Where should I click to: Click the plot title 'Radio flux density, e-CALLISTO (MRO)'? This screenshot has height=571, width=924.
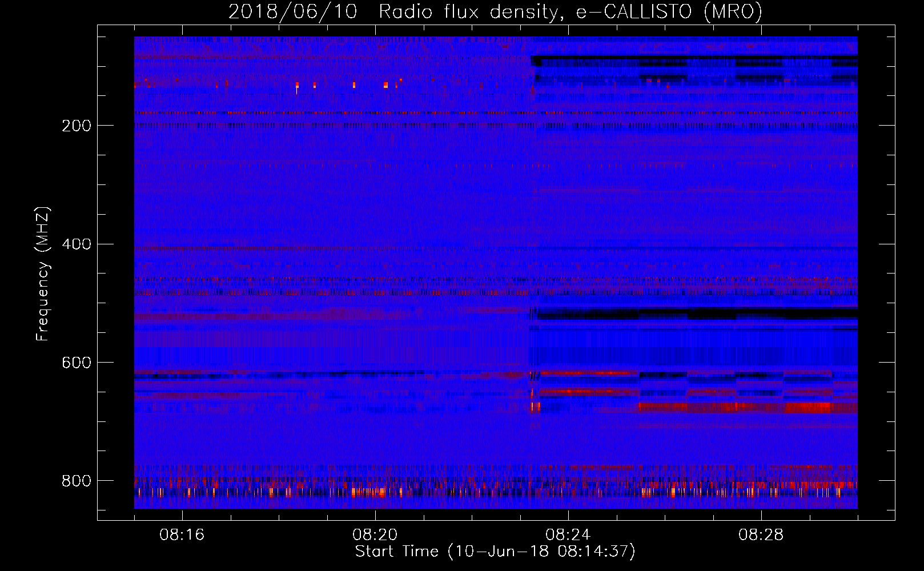[571, 11]
